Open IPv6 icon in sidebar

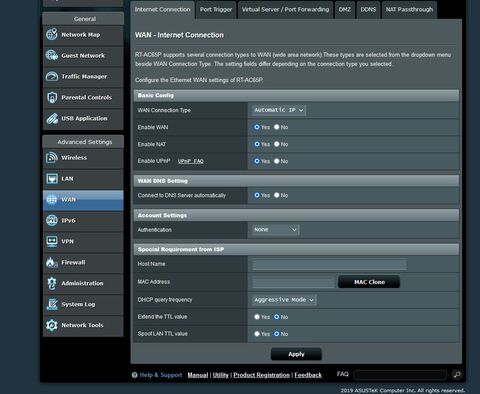(x=52, y=220)
